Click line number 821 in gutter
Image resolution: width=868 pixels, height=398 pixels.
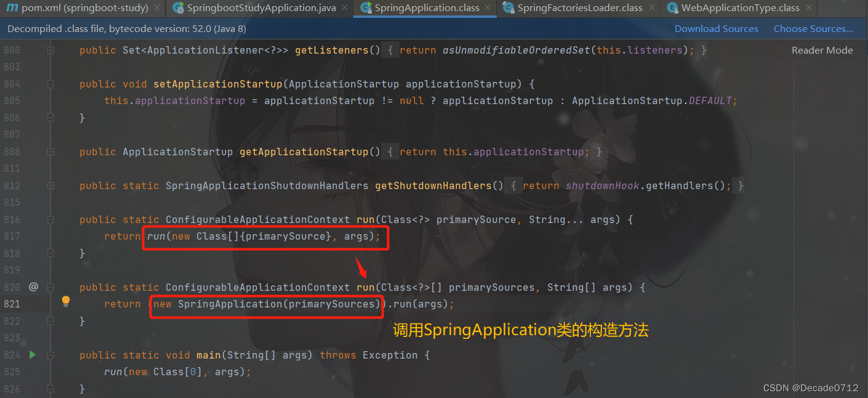12,304
